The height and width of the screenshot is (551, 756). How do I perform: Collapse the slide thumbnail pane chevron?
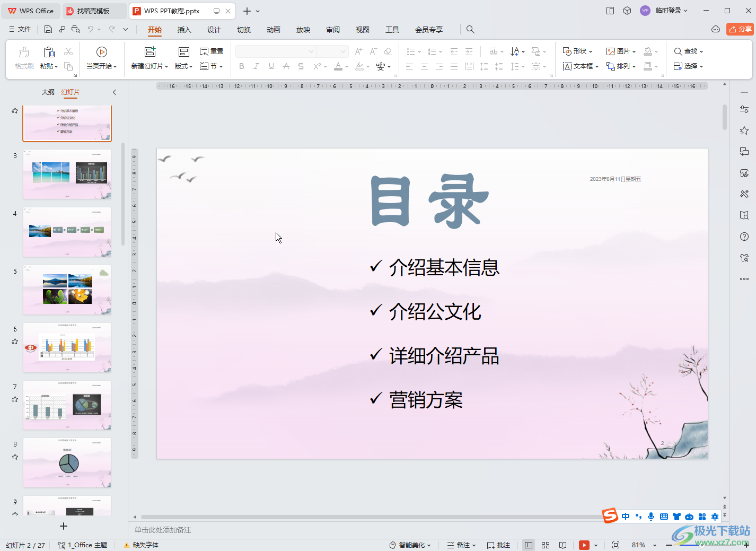click(x=115, y=92)
